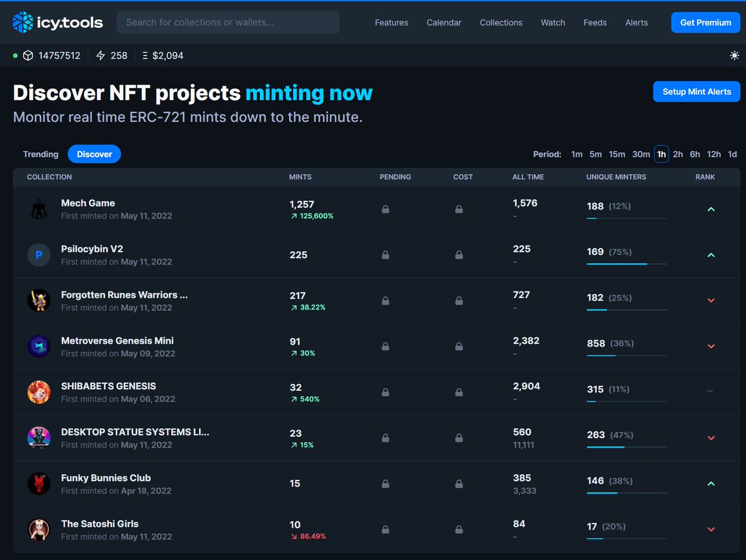The width and height of the screenshot is (746, 560).
Task: Set period to 2h
Action: (678, 154)
